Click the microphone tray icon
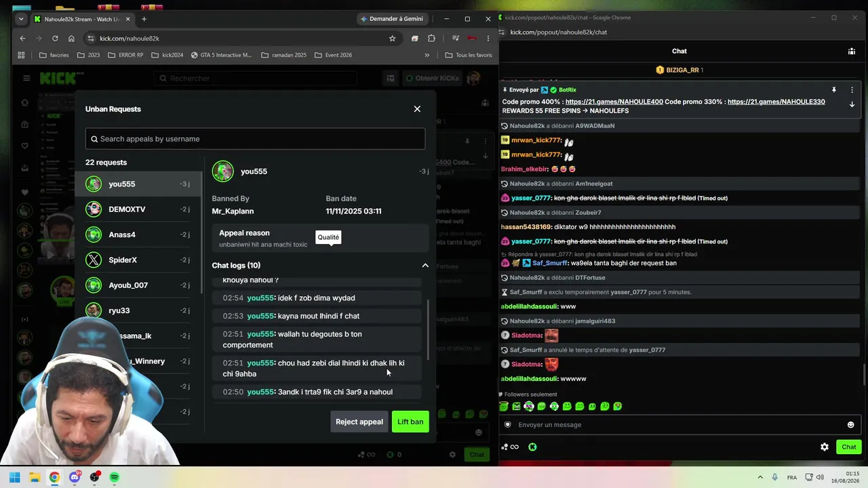The image size is (868, 488). pos(775,478)
